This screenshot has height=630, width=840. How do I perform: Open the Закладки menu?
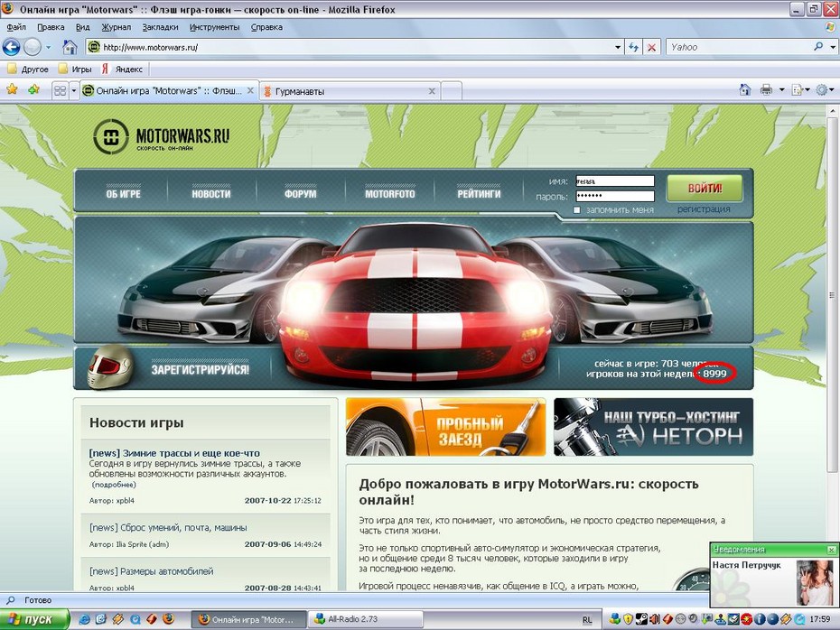pos(160,27)
